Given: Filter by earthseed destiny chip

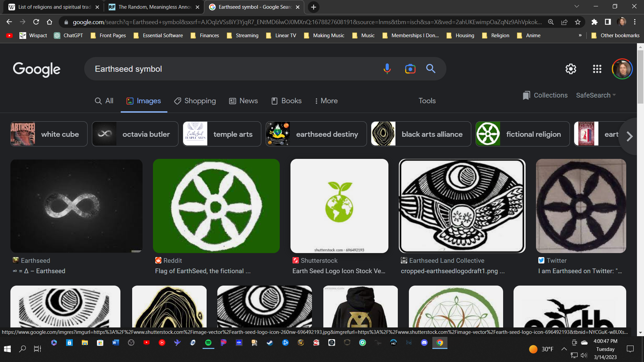Looking at the screenshot, I should (x=316, y=134).
